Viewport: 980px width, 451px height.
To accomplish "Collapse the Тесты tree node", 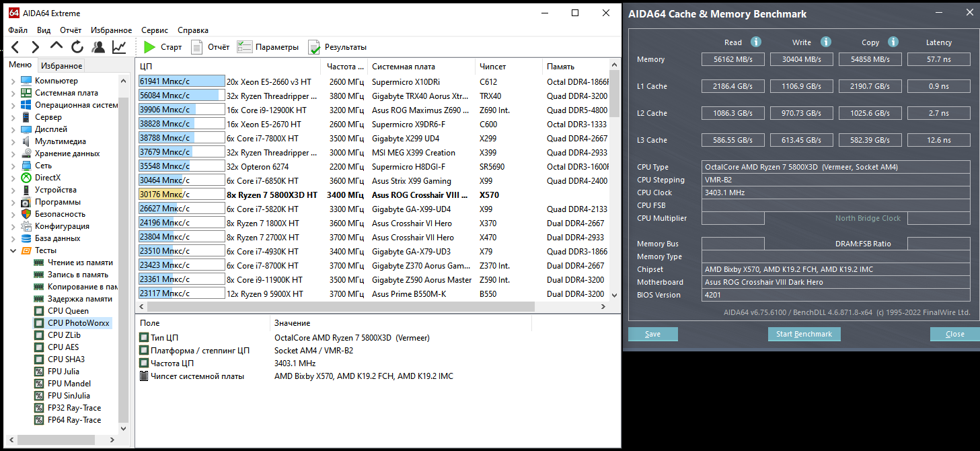I will (13, 250).
